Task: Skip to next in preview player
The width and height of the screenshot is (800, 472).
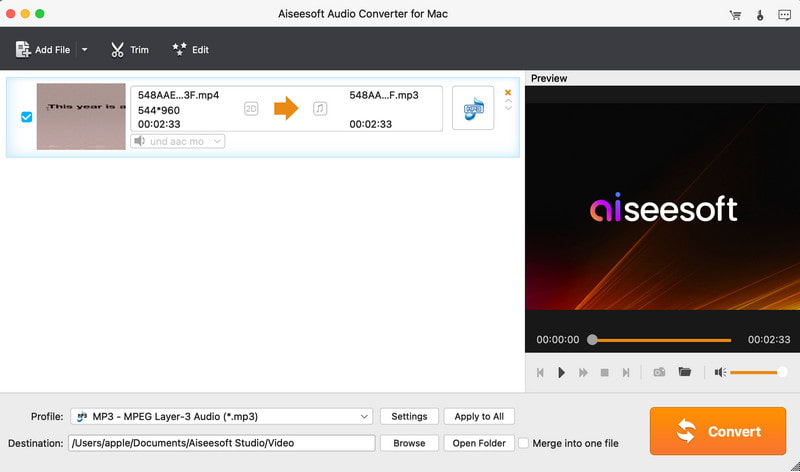Action: tap(626, 372)
